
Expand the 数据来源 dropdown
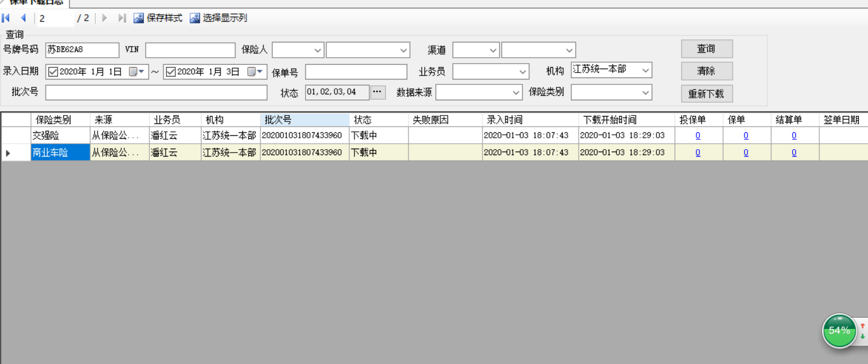coord(516,92)
